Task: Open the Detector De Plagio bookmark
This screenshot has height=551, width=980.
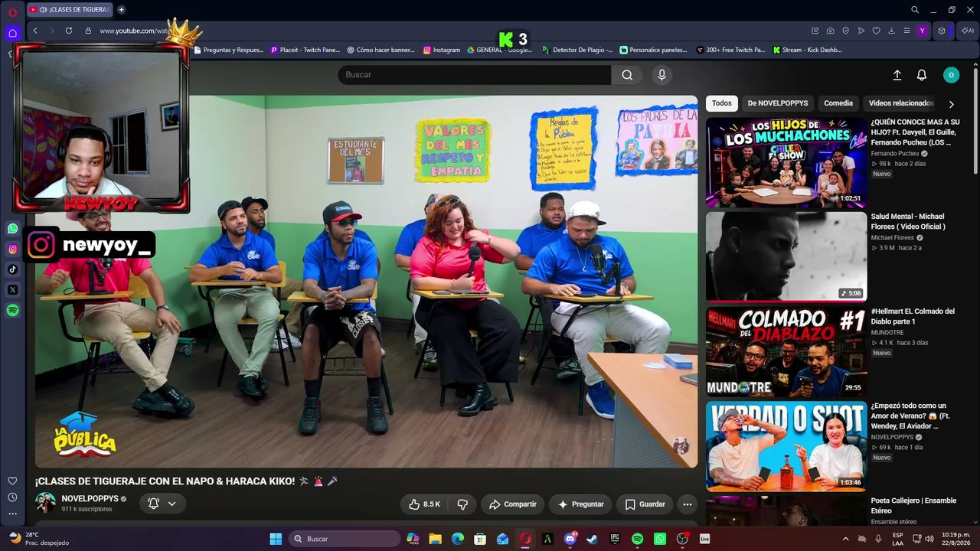Action: 577,50
